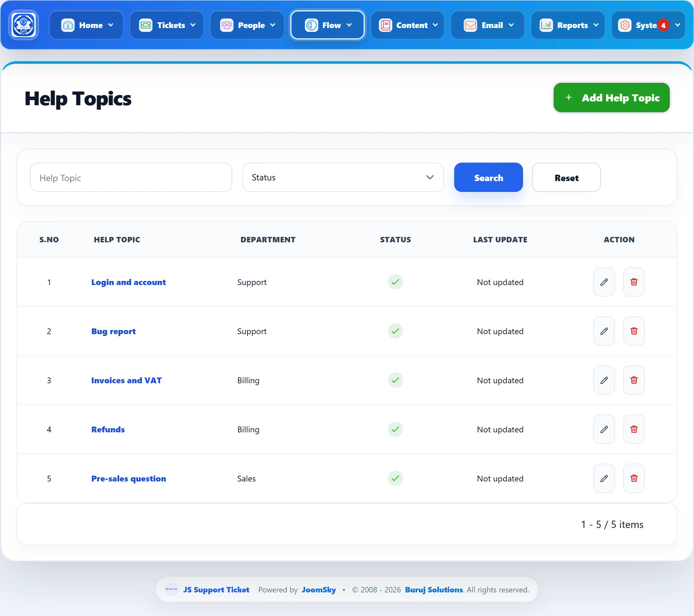
Task: Open the Tickets menu label
Action: (x=171, y=25)
